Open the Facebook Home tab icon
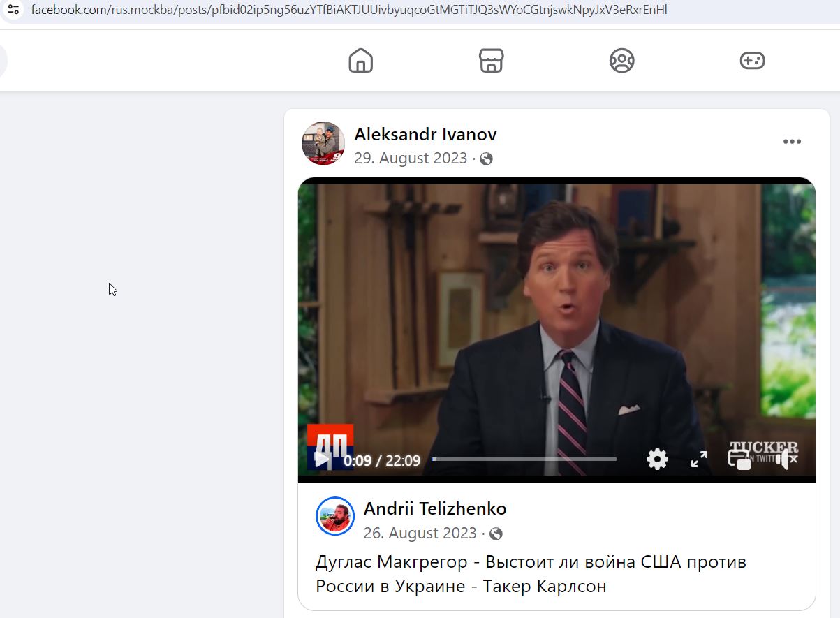 coord(361,61)
